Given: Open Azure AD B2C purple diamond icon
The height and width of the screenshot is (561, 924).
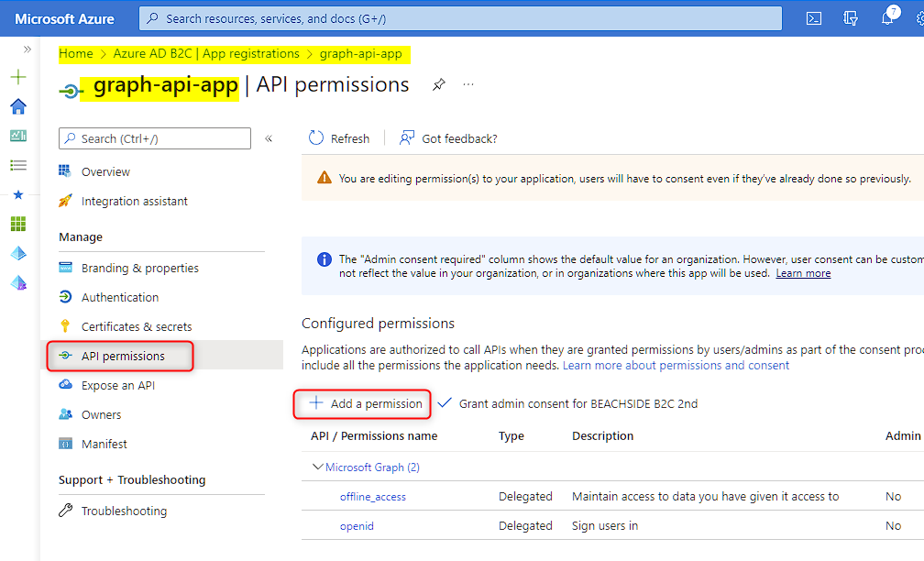Looking at the screenshot, I should coord(18,283).
